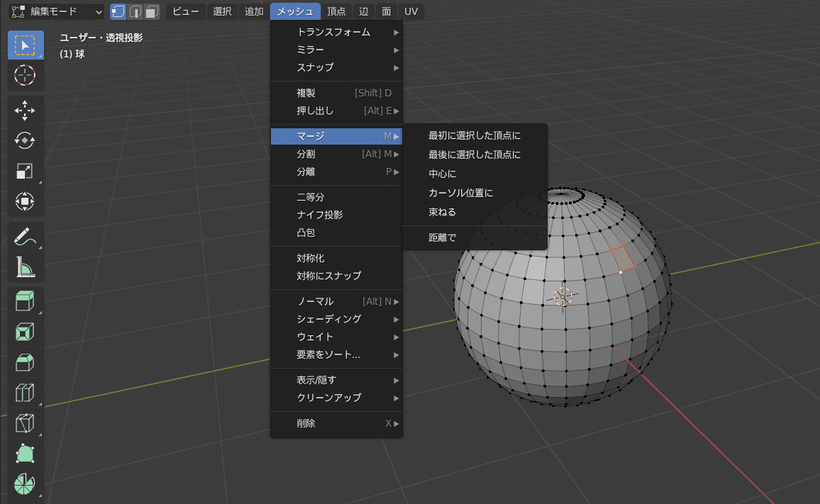
Task: Open the 選択 menu
Action: pyautogui.click(x=222, y=11)
